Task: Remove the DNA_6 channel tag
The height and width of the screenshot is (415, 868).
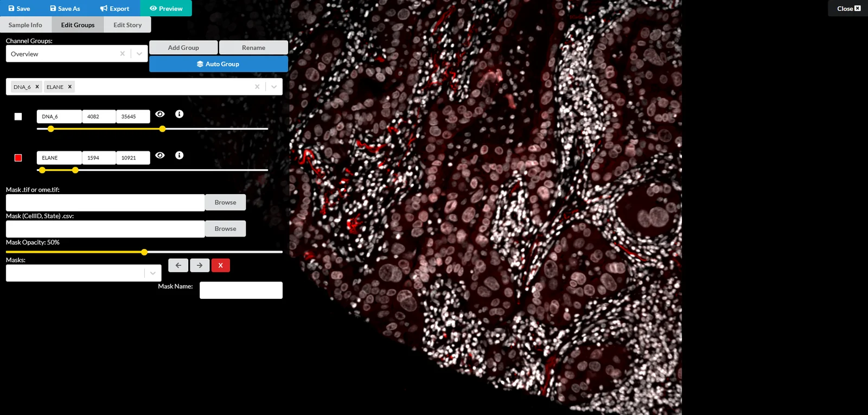Action: (37, 87)
